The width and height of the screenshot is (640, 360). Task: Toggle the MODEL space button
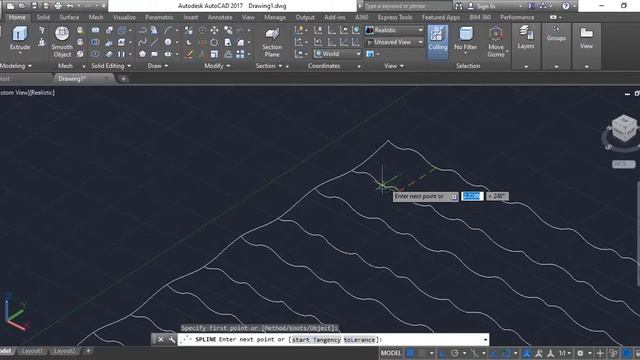(391, 353)
